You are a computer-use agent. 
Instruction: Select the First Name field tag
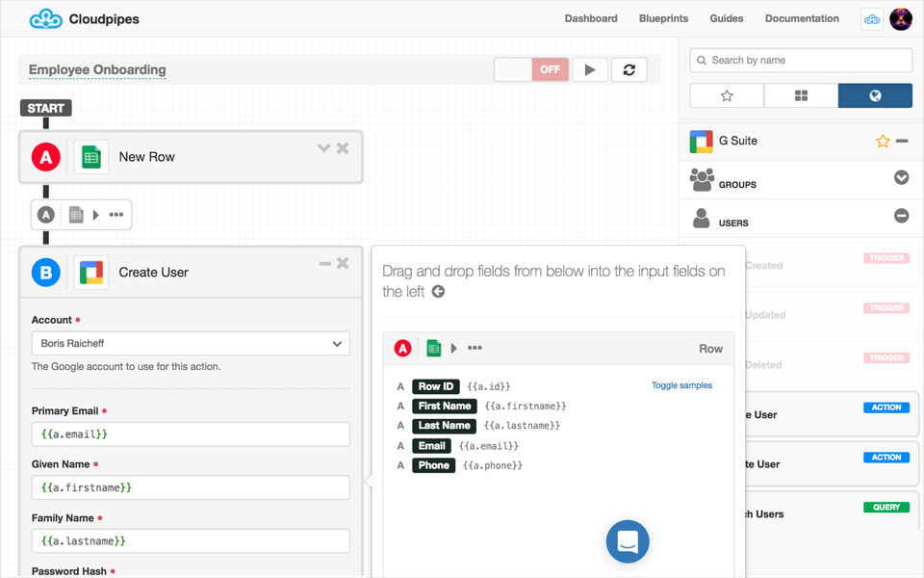click(x=445, y=406)
